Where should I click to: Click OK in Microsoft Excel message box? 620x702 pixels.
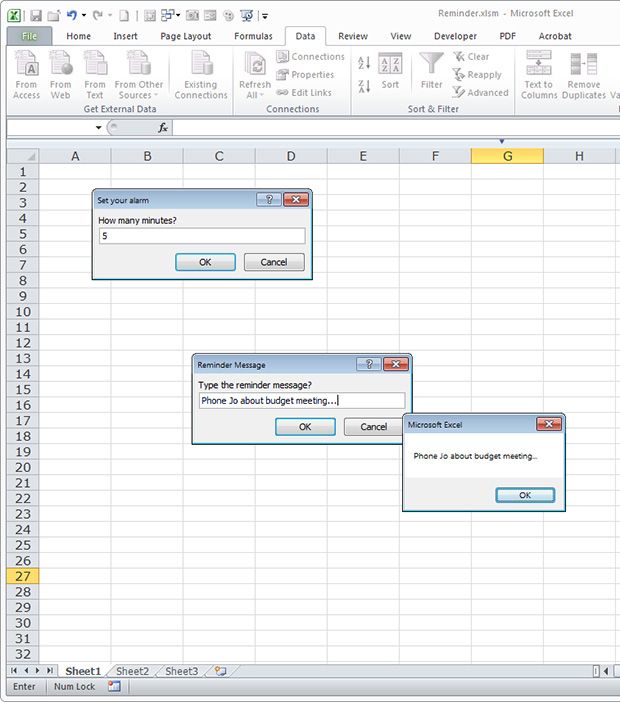(525, 495)
